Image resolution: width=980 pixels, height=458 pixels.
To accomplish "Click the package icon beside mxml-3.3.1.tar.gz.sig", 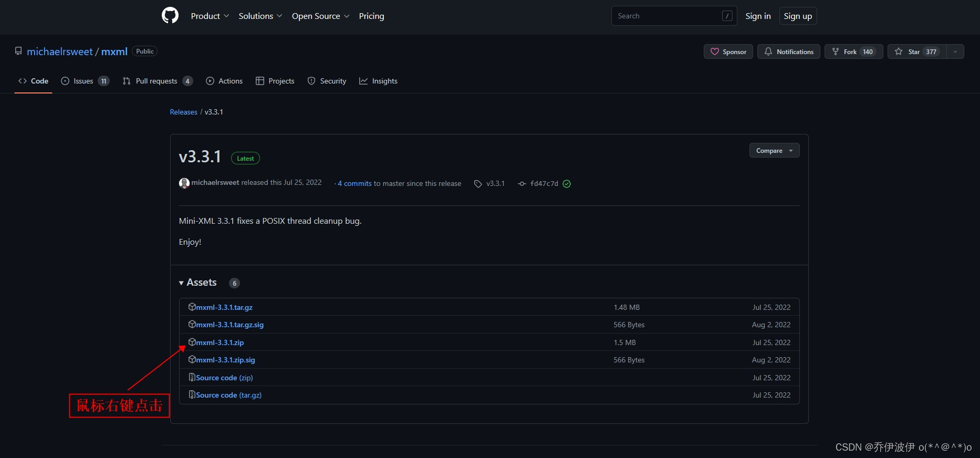I will (192, 324).
